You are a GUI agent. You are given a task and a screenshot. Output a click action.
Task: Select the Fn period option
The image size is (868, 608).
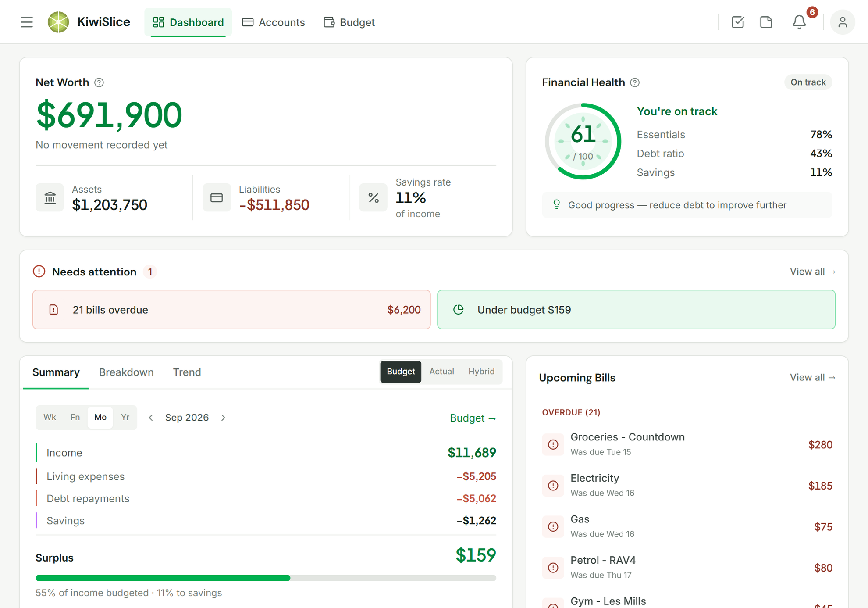click(75, 417)
